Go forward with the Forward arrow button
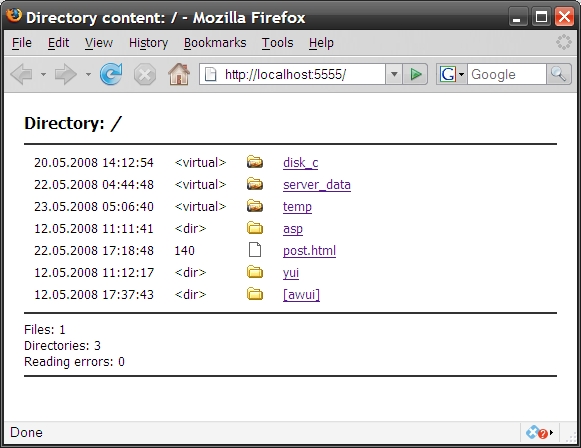 (66, 74)
